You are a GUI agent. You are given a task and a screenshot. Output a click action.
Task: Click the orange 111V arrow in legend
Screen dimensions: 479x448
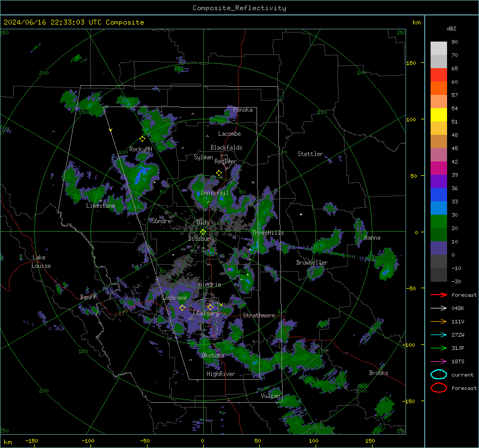(439, 321)
